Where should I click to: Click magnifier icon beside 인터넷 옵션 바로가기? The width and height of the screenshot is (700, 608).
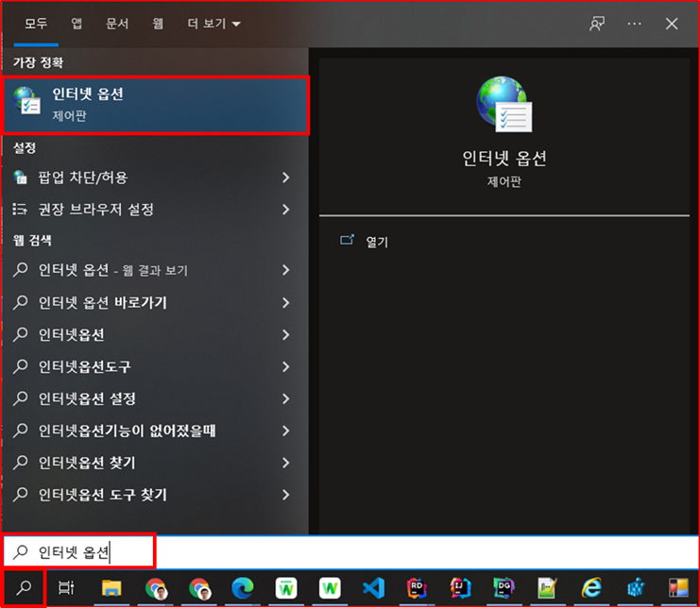pyautogui.click(x=20, y=302)
